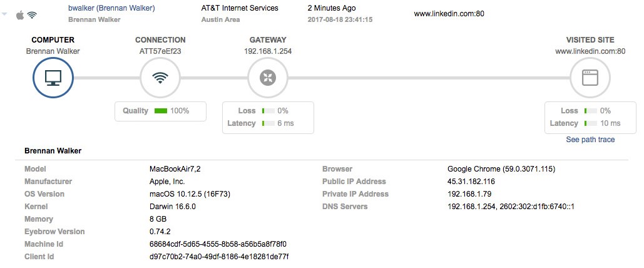Click the ATT57eEf23 connection name

160,51
